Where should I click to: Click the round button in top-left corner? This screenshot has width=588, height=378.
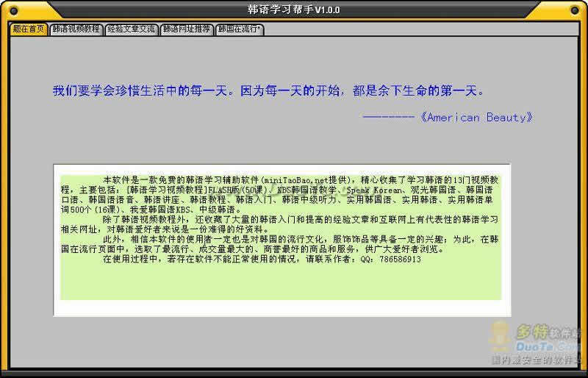(13, 11)
